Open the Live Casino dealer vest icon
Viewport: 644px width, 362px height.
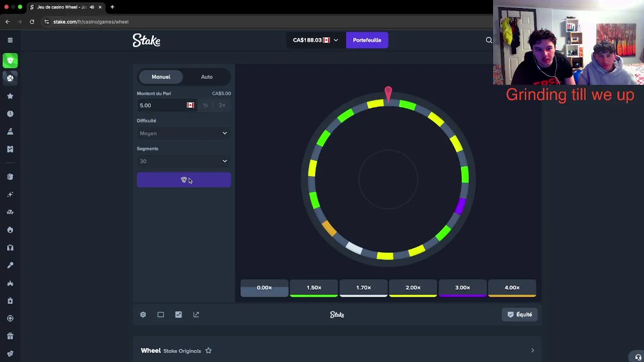10,247
